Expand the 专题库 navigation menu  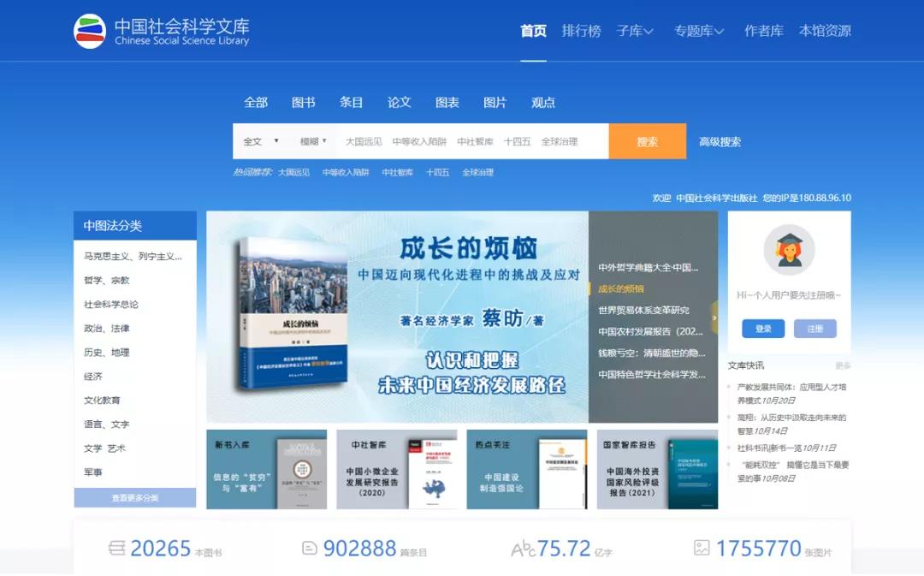pyautogui.click(x=699, y=31)
